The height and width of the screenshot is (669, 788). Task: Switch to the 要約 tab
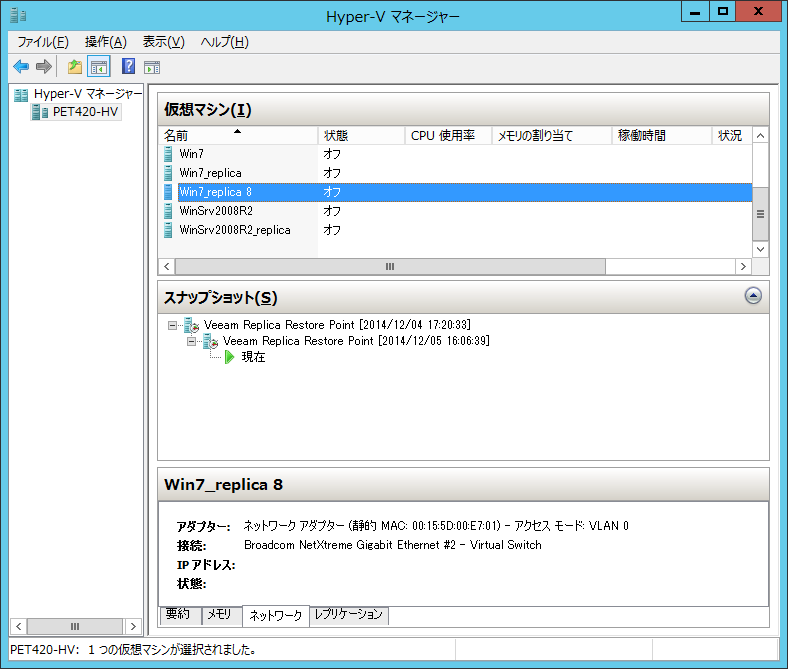180,615
